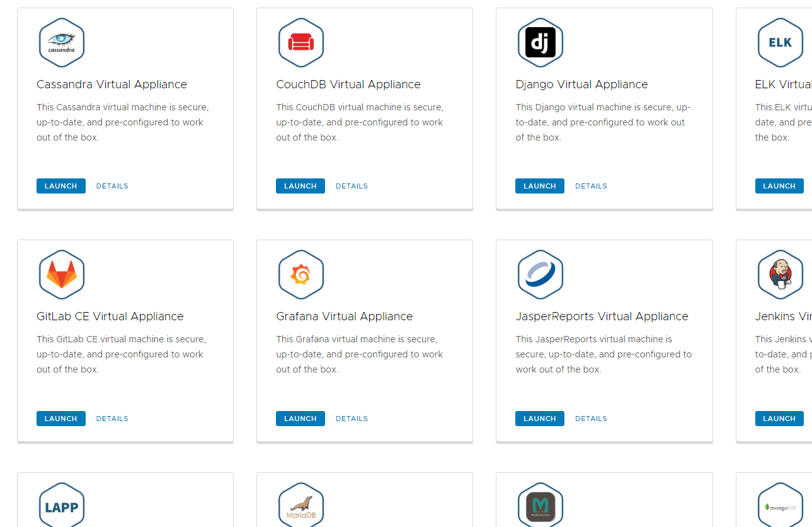812x527 pixels.
Task: Click the Cassandra Virtual Appliance title
Action: (x=112, y=84)
